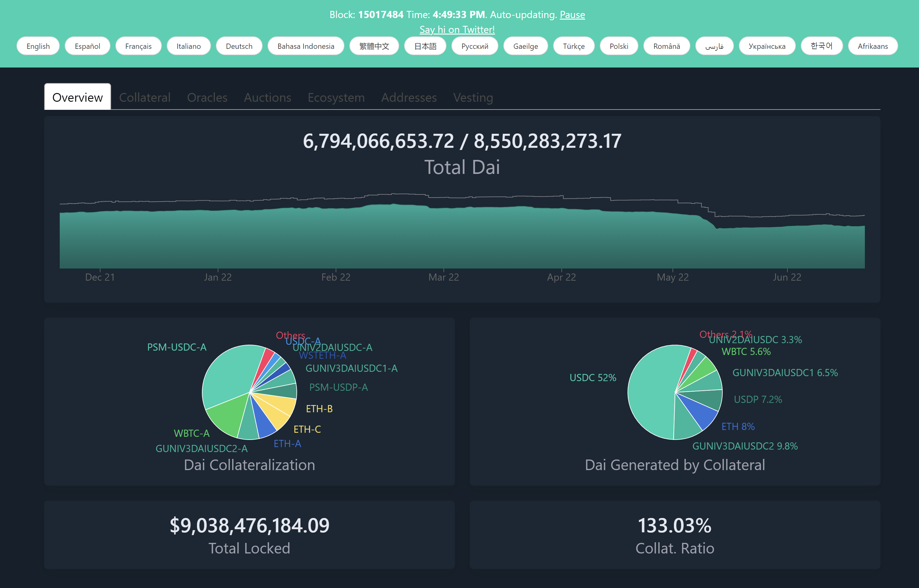
Task: Go to the Auctions tab
Action: click(267, 97)
